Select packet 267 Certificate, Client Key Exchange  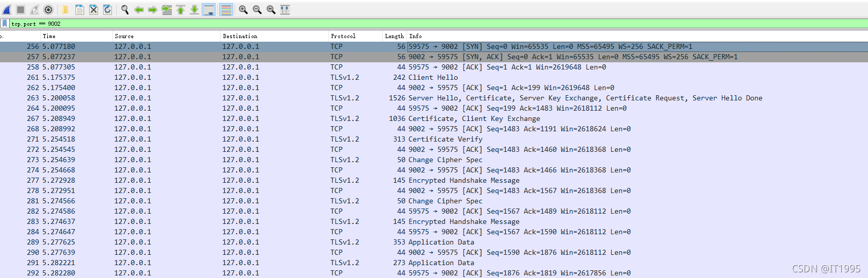[x=434, y=118]
